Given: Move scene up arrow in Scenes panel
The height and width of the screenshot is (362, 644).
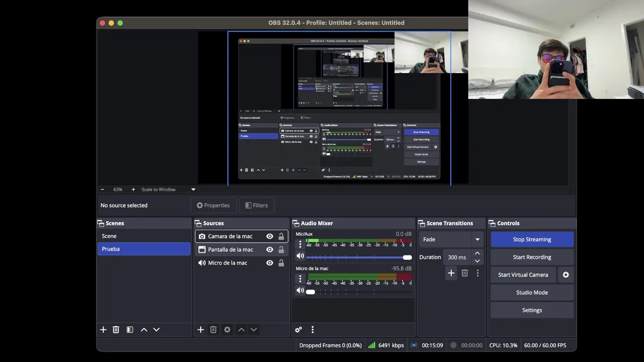Looking at the screenshot, I should (x=144, y=330).
